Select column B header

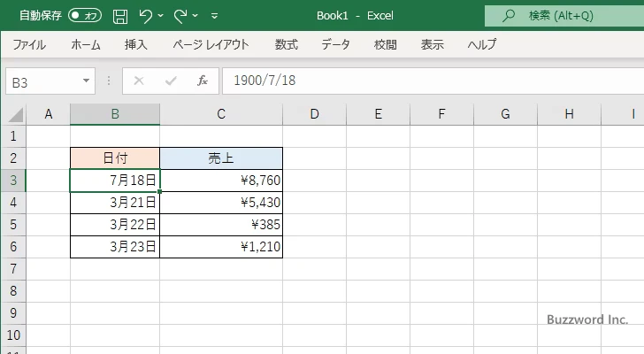click(x=115, y=114)
